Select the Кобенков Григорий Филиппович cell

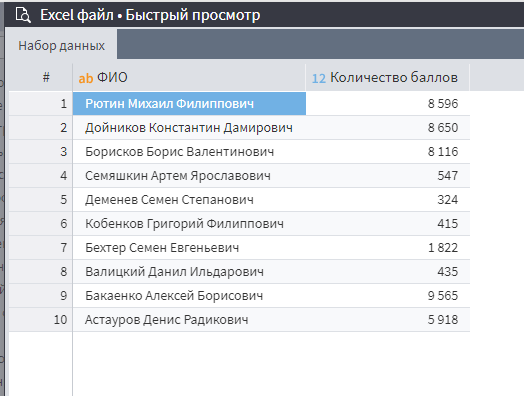tap(189, 224)
